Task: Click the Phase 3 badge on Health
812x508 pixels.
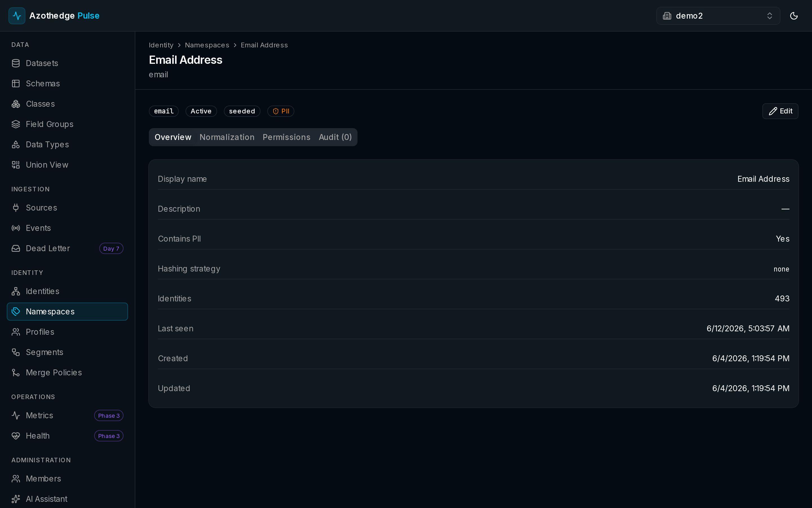Action: [x=109, y=436]
